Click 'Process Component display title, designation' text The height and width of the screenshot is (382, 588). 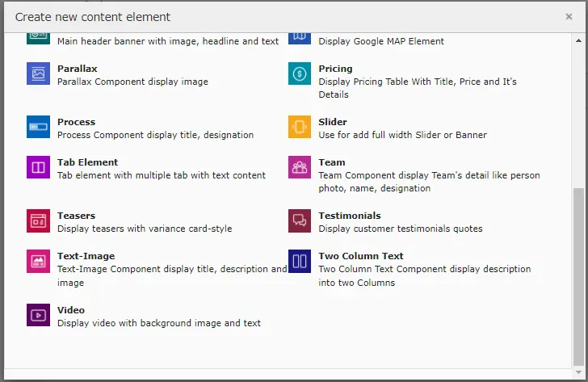[x=156, y=135]
